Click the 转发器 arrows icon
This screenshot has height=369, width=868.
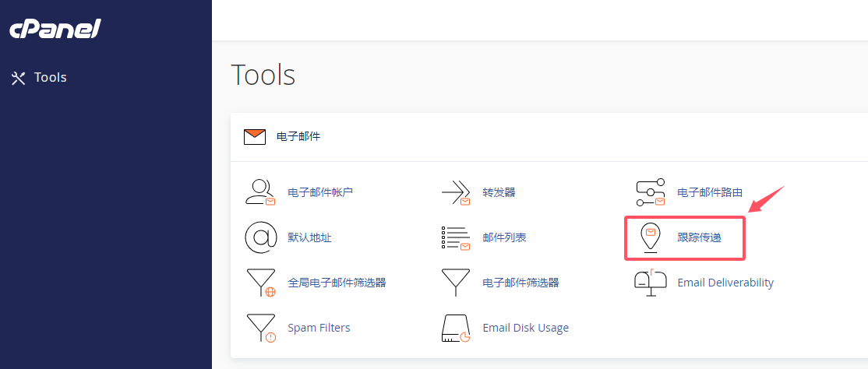pos(456,192)
